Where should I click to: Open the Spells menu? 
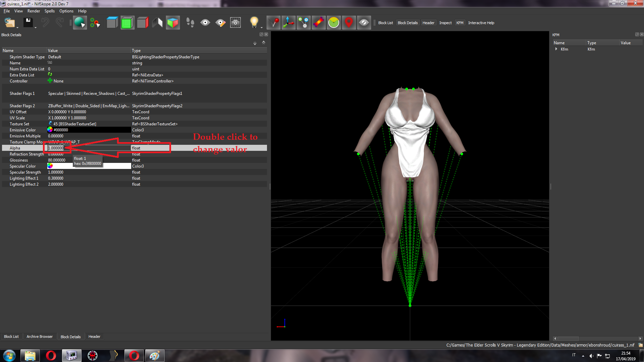point(50,11)
